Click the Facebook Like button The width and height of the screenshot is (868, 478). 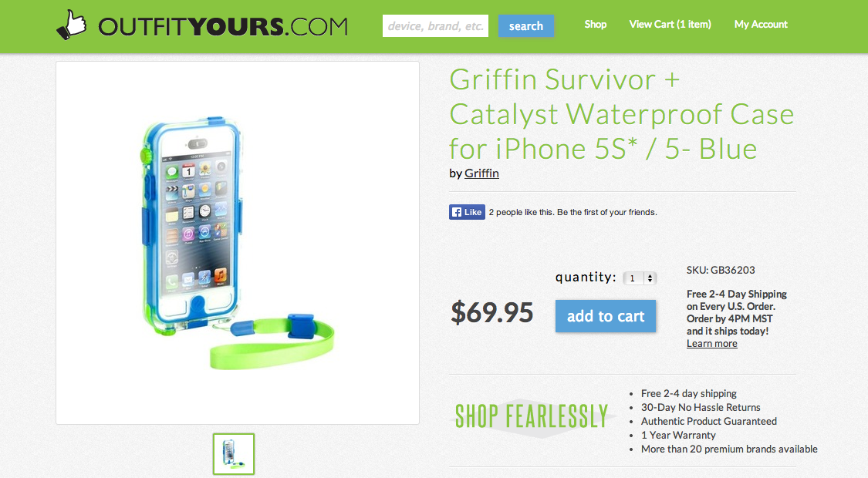[468, 212]
